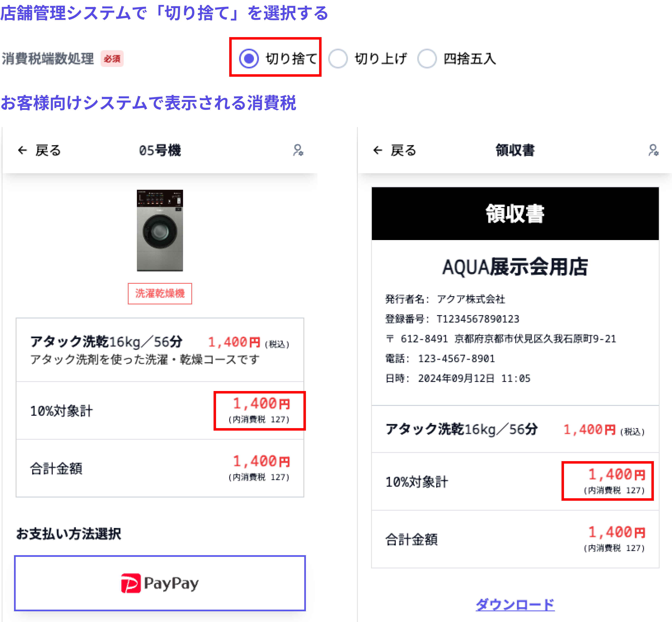672x622 pixels.
Task: Choose PayPay payment method
Action: tap(160, 583)
